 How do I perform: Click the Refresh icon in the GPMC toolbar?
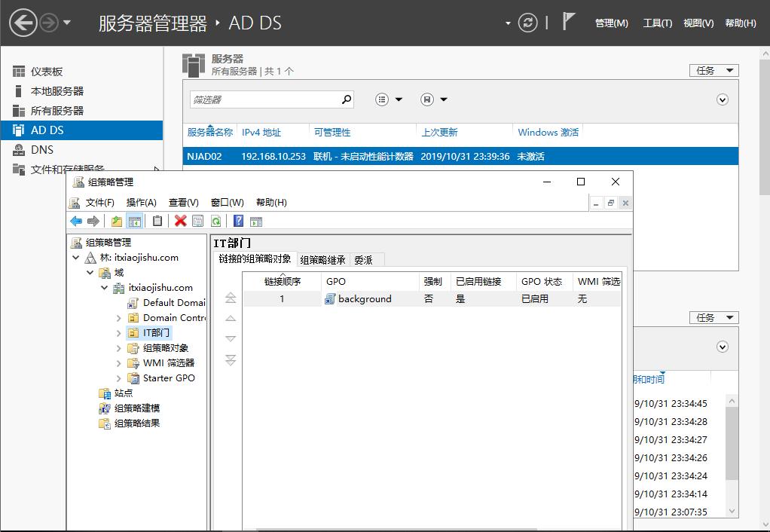point(215,220)
